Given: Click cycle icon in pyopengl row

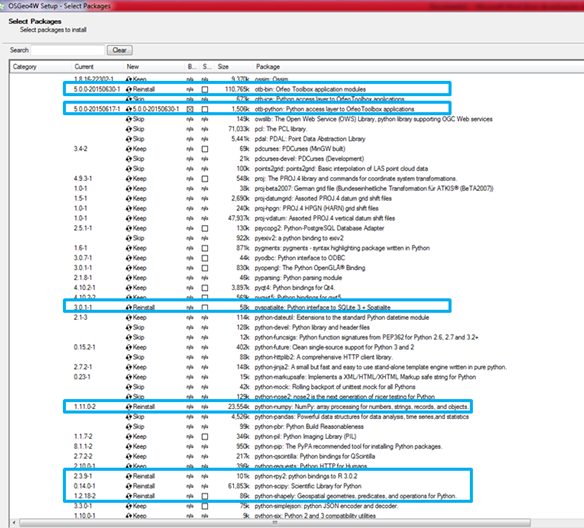Looking at the screenshot, I should [x=129, y=268].
